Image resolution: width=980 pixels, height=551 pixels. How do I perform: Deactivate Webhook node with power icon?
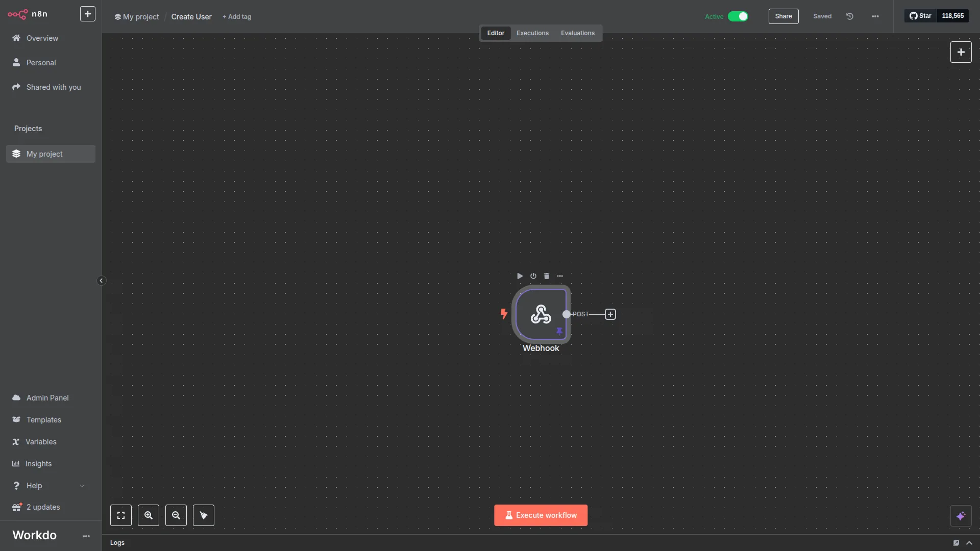tap(533, 276)
